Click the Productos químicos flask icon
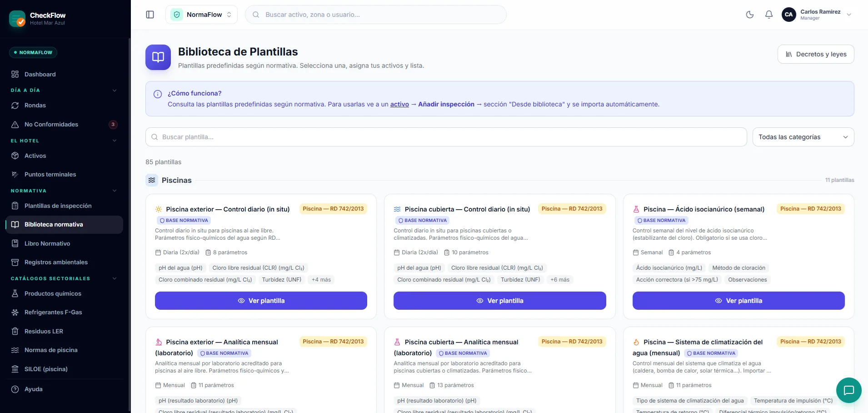This screenshot has height=413, width=868. tap(15, 293)
